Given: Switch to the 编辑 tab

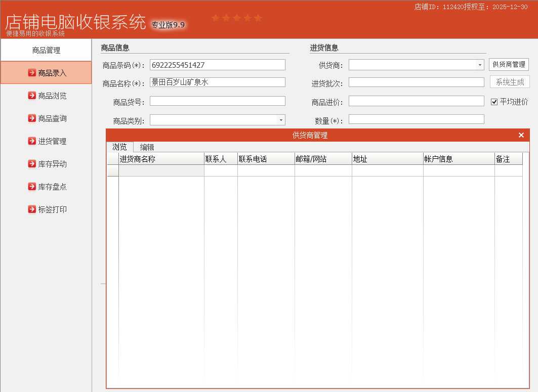Looking at the screenshot, I should pos(147,147).
